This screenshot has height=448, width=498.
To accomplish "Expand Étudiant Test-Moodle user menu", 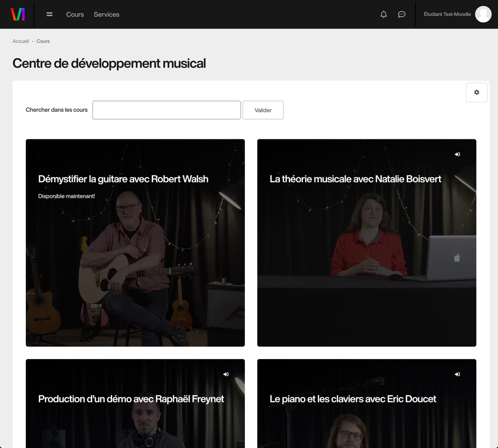I will (447, 14).
